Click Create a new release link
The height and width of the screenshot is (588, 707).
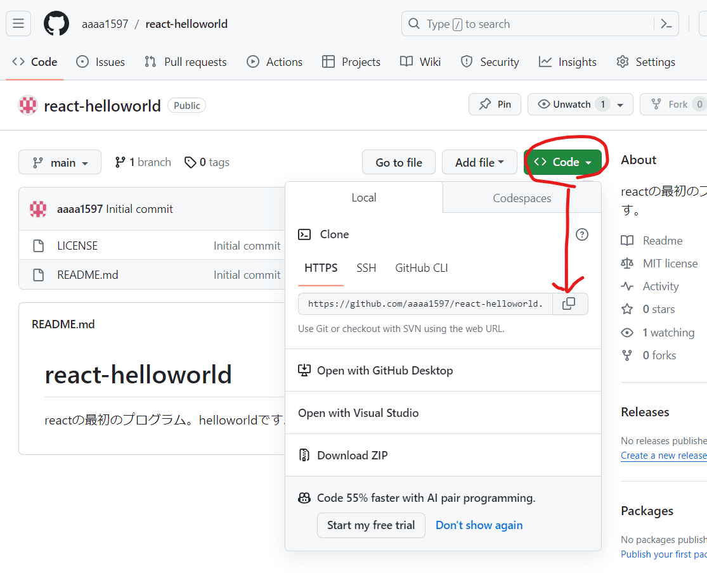tap(664, 456)
